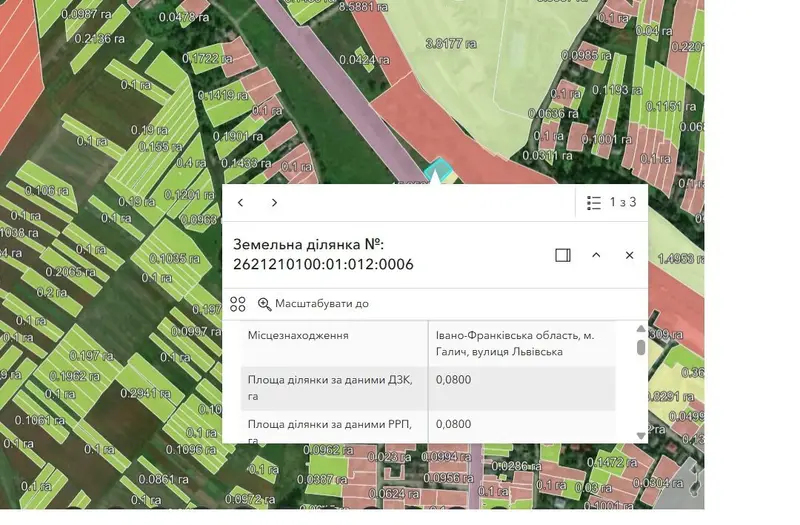
Task: Click the ДЗК area value 0,0800
Action: click(x=454, y=380)
